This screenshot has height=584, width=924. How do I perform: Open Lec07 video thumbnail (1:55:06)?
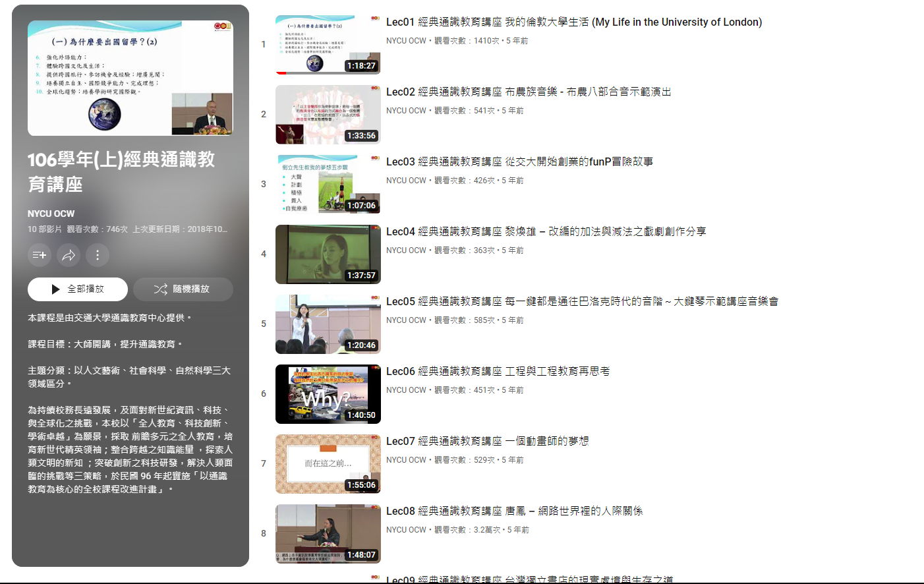point(328,464)
